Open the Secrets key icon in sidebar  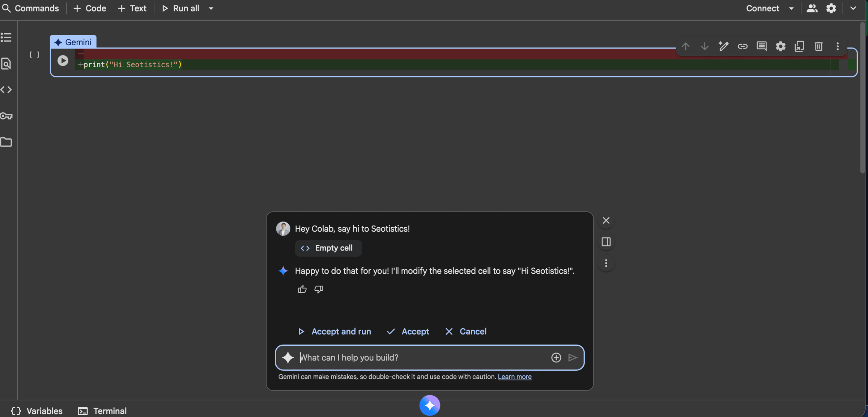[x=6, y=116]
